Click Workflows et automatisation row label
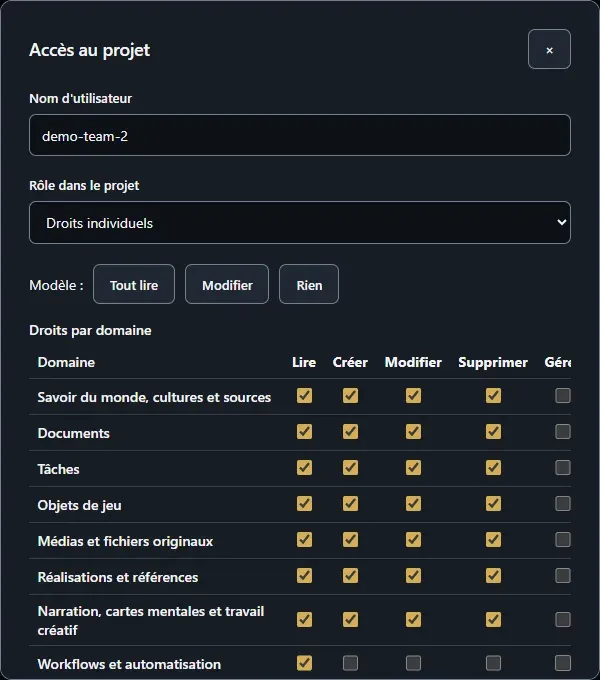Viewport: 600px width, 680px height. pos(129,664)
